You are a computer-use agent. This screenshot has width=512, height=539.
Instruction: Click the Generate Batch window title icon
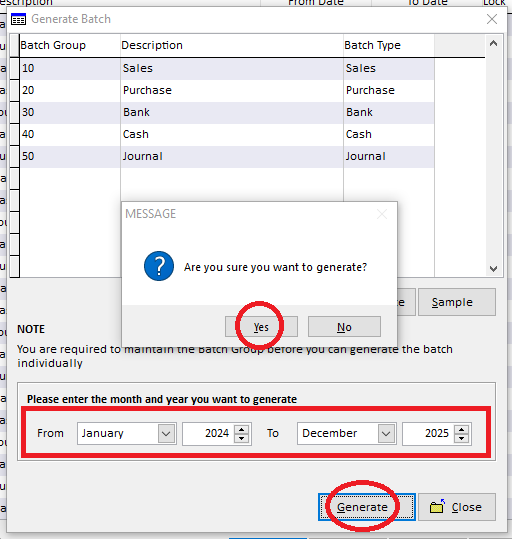(x=18, y=19)
